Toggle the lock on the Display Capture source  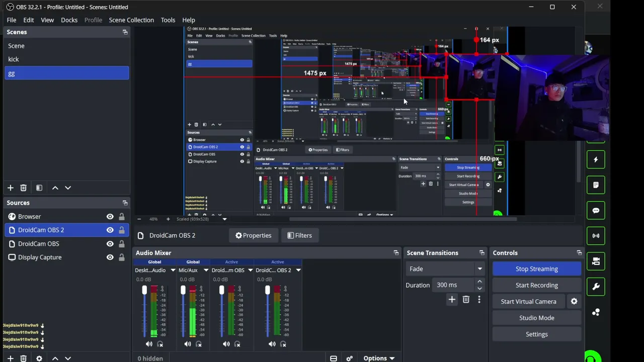pyautogui.click(x=121, y=257)
